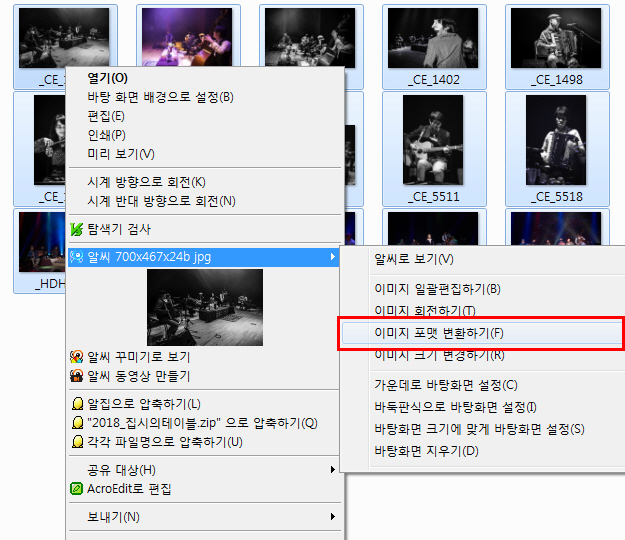This screenshot has width=625, height=540.
Task: Choose 미리 보기(V) menu entry
Action: [121, 154]
